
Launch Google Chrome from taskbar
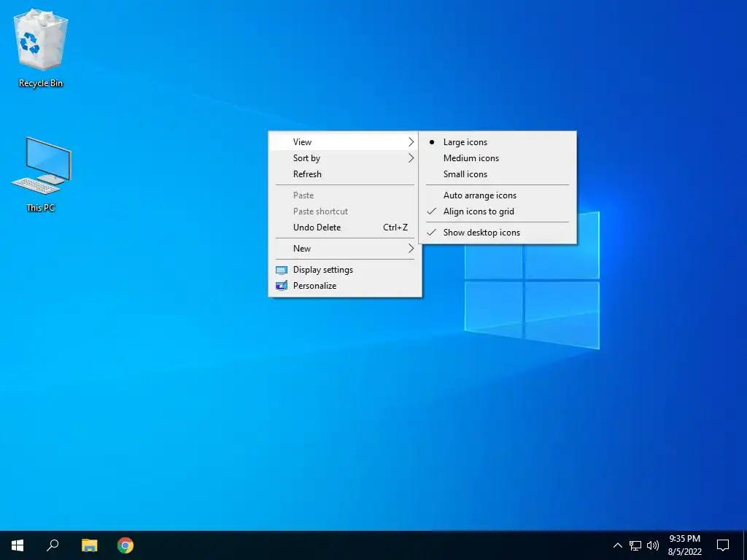pos(125,545)
